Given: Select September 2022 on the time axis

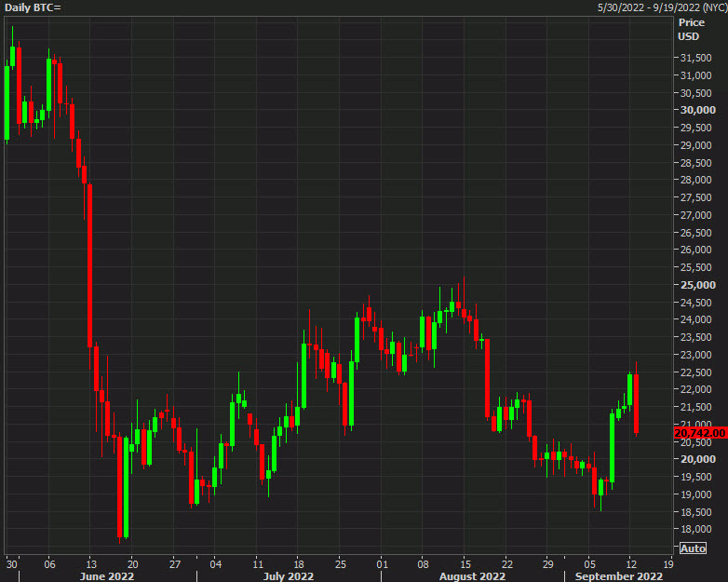Looking at the screenshot, I should pos(618,576).
